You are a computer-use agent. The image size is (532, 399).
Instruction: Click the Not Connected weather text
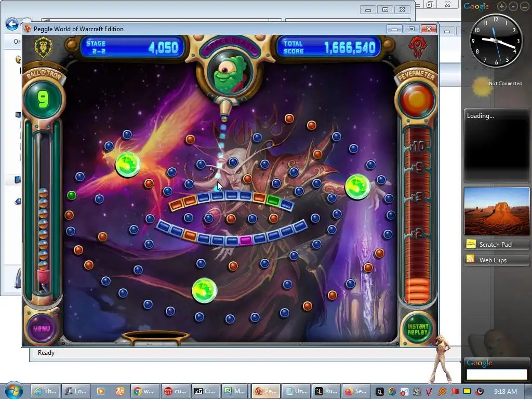505,84
